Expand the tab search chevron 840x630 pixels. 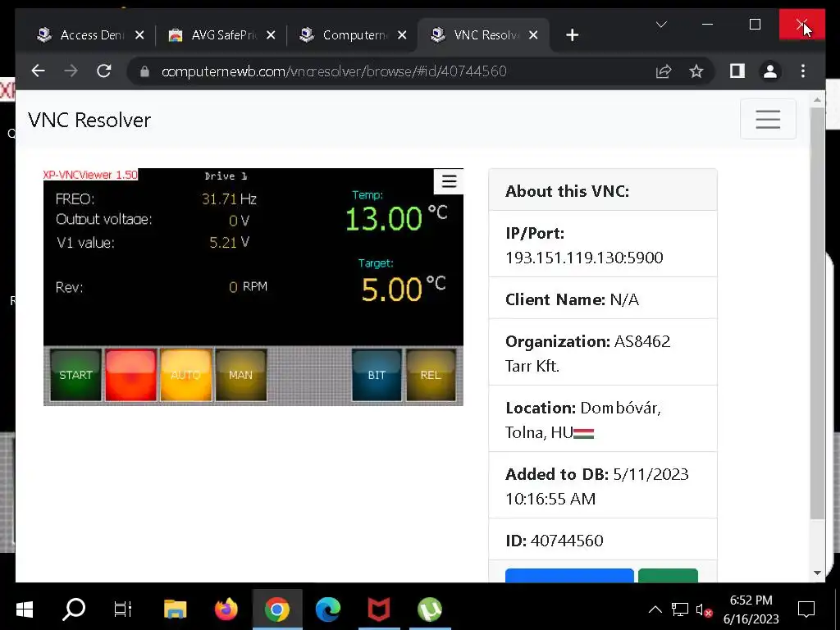[x=661, y=25]
